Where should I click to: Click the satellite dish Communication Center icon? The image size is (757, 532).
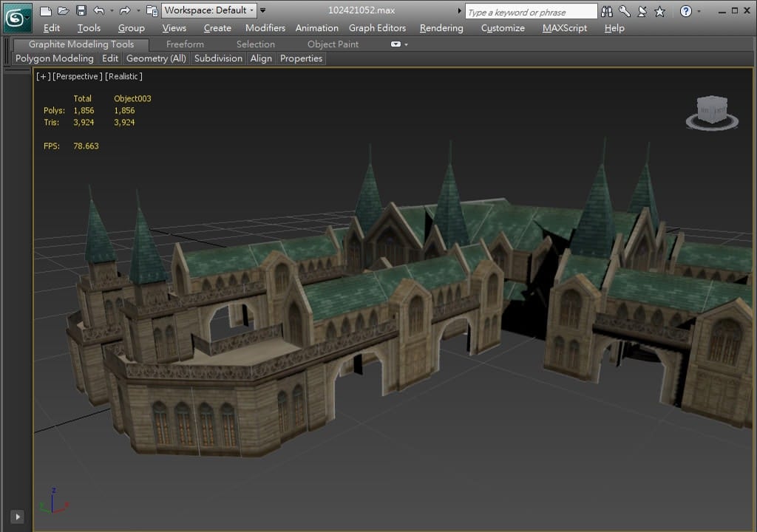(x=642, y=12)
